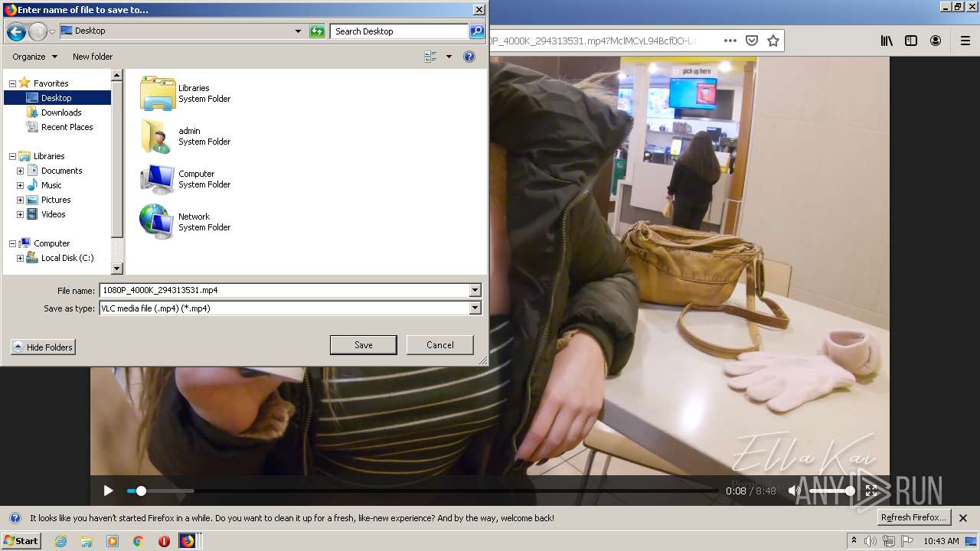
Task: Open Opera from the taskbar
Action: tap(164, 541)
